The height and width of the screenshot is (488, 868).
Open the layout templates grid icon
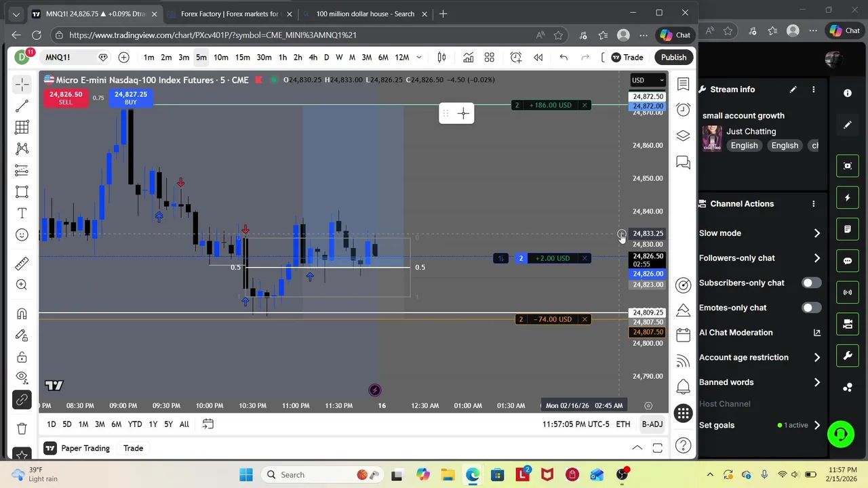(489, 58)
